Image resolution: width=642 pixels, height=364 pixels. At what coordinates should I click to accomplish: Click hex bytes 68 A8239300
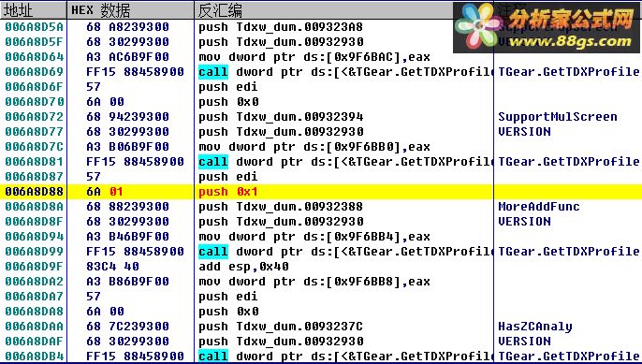[127, 26]
